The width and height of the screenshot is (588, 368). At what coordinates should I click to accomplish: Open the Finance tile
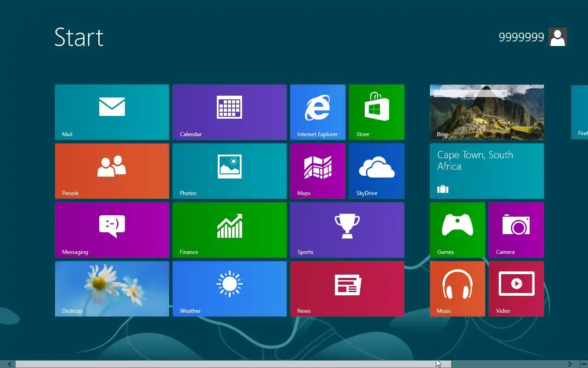click(x=230, y=230)
